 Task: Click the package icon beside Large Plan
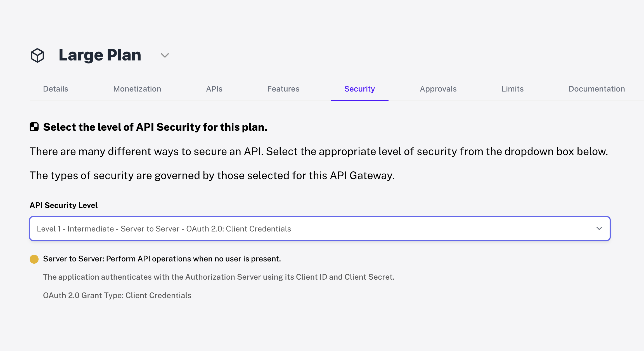pos(37,55)
